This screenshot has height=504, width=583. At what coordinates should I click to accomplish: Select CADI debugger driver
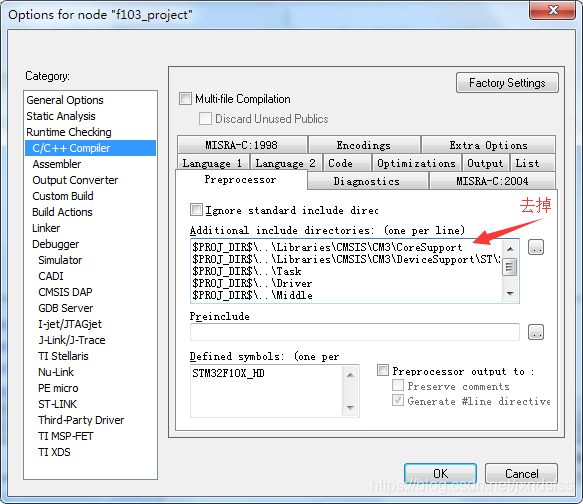[51, 276]
